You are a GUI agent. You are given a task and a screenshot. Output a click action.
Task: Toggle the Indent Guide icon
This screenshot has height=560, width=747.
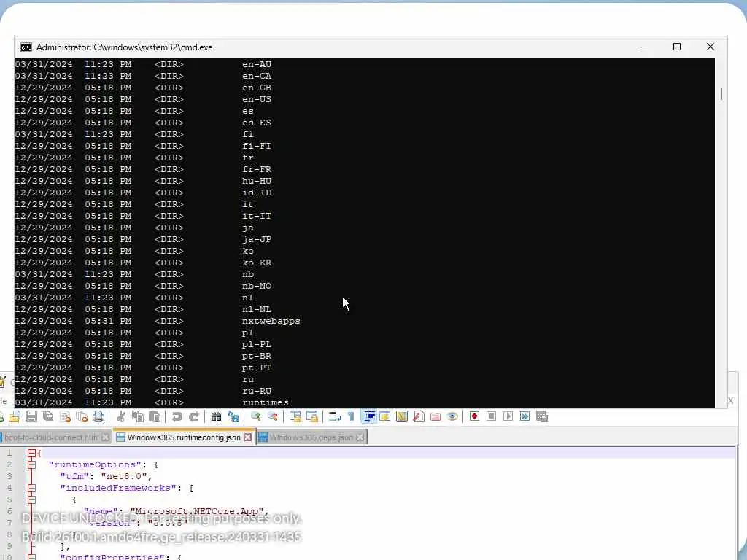pyautogui.click(x=368, y=417)
